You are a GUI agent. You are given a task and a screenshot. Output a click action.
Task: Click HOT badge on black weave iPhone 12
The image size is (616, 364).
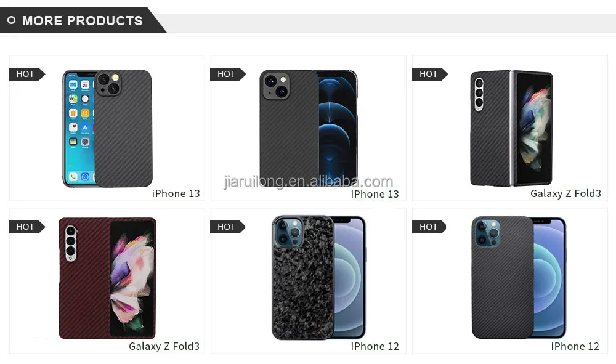click(429, 227)
